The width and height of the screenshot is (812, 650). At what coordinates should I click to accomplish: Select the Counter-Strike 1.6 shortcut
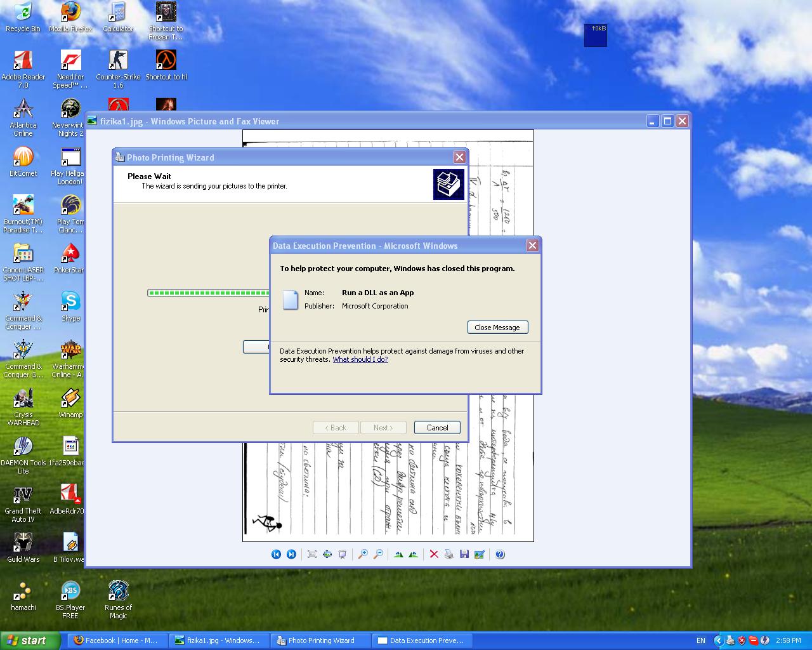[118, 69]
